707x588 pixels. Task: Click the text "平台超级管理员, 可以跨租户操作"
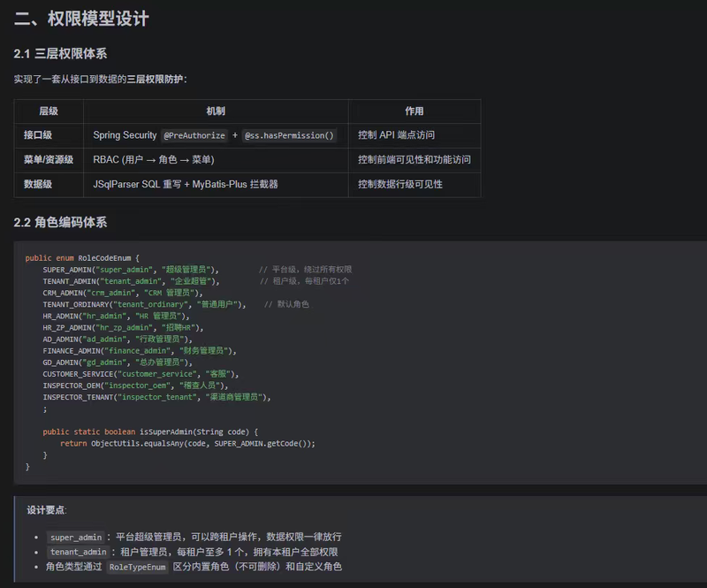pyautogui.click(x=188, y=537)
